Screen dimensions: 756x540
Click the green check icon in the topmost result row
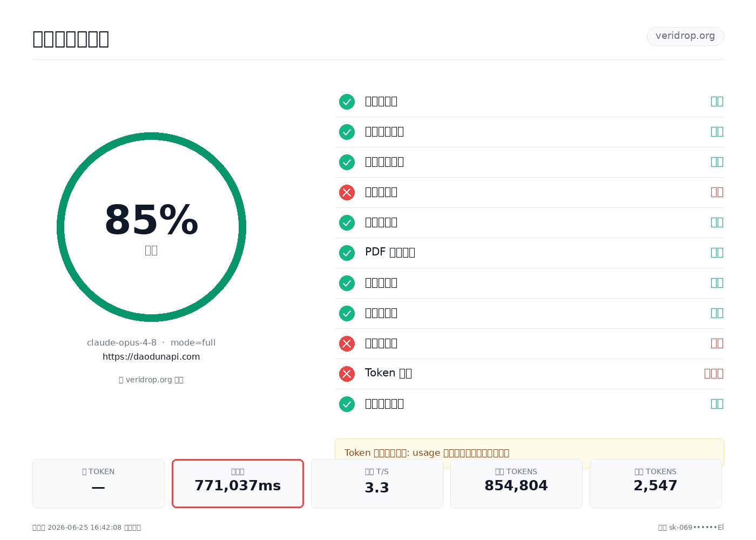point(347,102)
